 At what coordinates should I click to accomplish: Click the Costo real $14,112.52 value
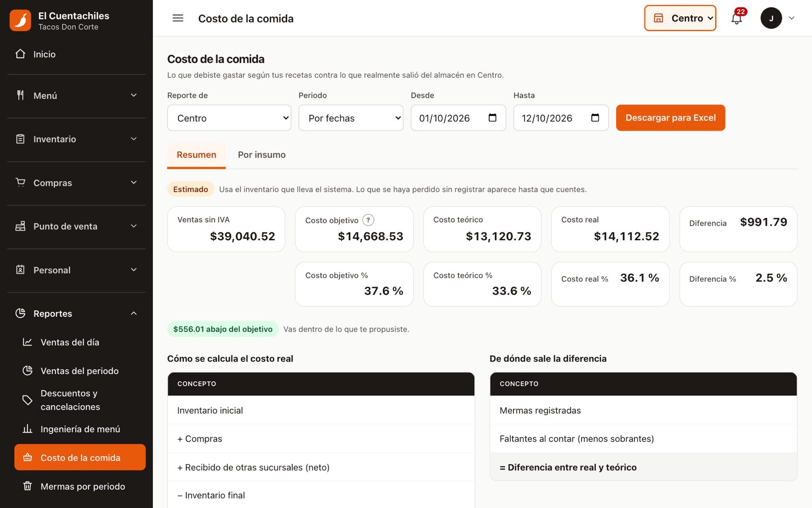[x=626, y=236]
